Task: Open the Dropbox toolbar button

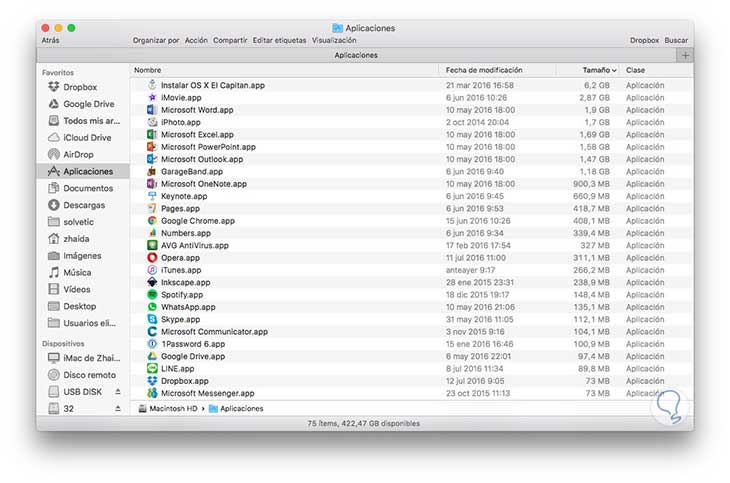Action: click(644, 40)
